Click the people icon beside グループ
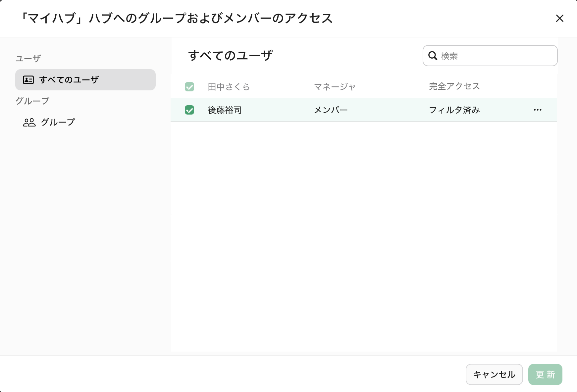 pos(29,122)
